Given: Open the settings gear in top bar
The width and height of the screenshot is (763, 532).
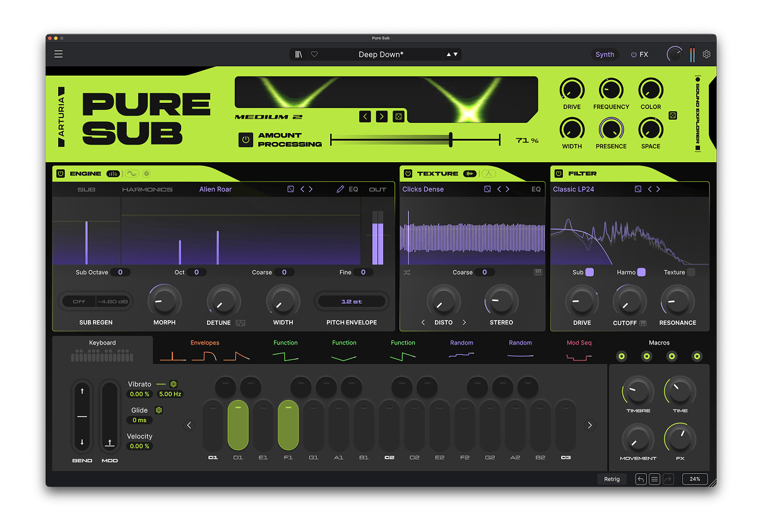Looking at the screenshot, I should (707, 54).
